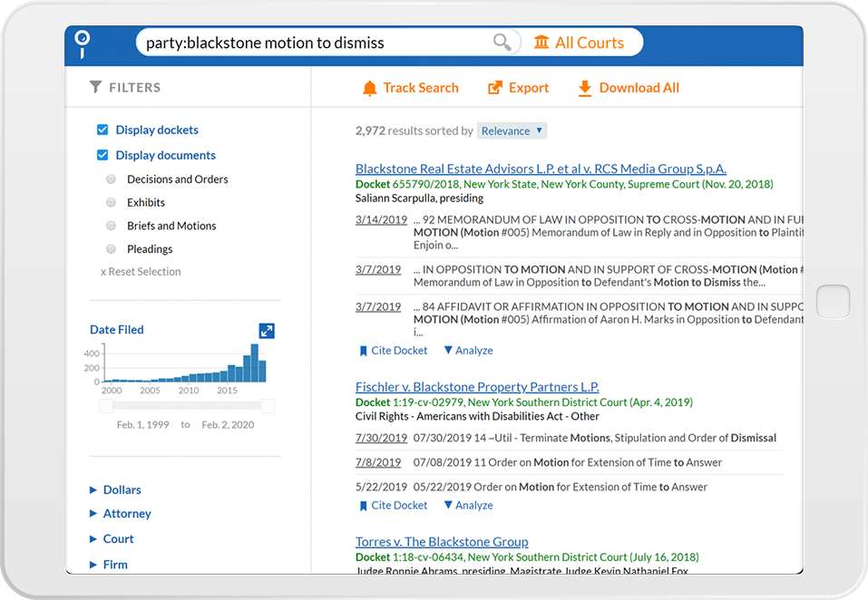Open the Analyze dropdown under Fischler case
The image size is (868, 600).
pyautogui.click(x=468, y=505)
